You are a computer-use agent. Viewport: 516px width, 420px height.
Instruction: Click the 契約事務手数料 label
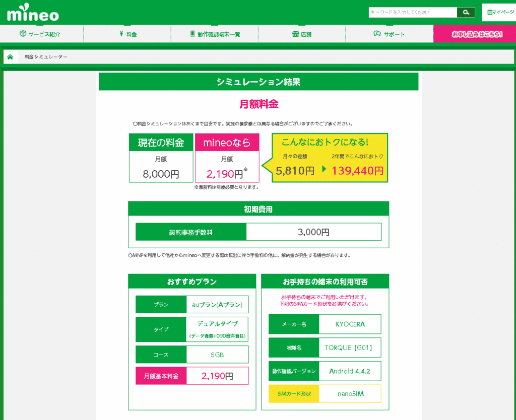191,232
